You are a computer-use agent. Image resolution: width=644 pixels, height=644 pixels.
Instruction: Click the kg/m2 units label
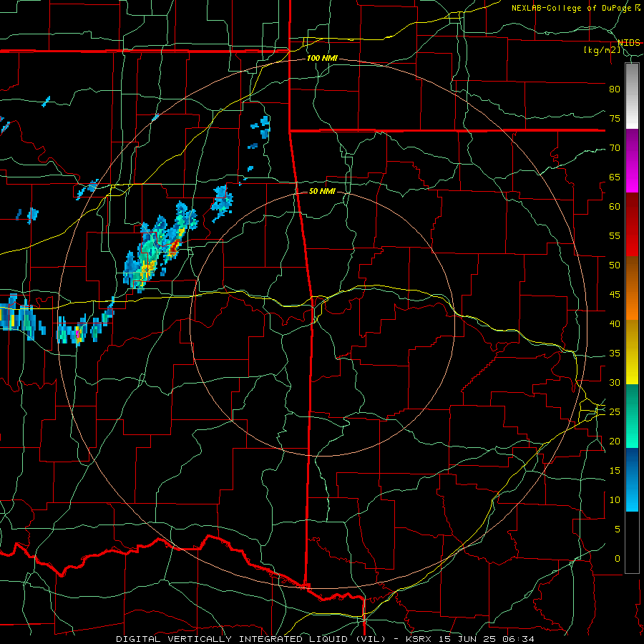(x=602, y=50)
